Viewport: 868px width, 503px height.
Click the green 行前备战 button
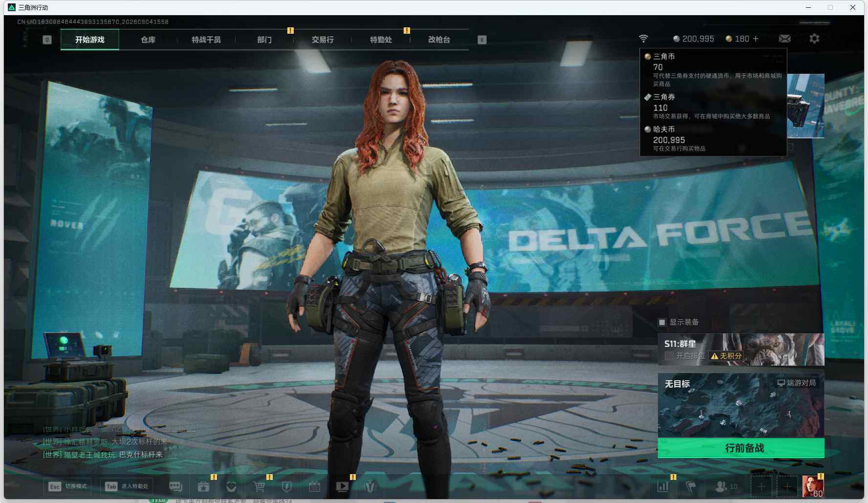741,448
